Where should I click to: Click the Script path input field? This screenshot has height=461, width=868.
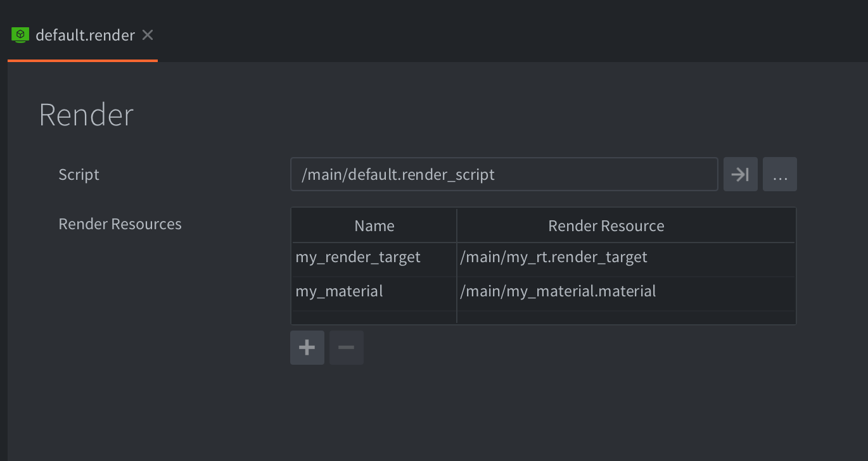pos(504,174)
